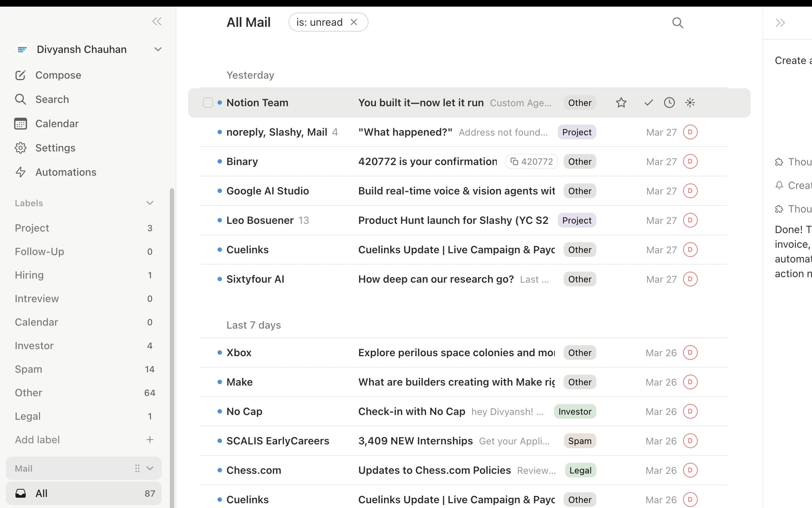The width and height of the screenshot is (812, 508).
Task: Open Automations in the sidebar
Action: click(66, 172)
